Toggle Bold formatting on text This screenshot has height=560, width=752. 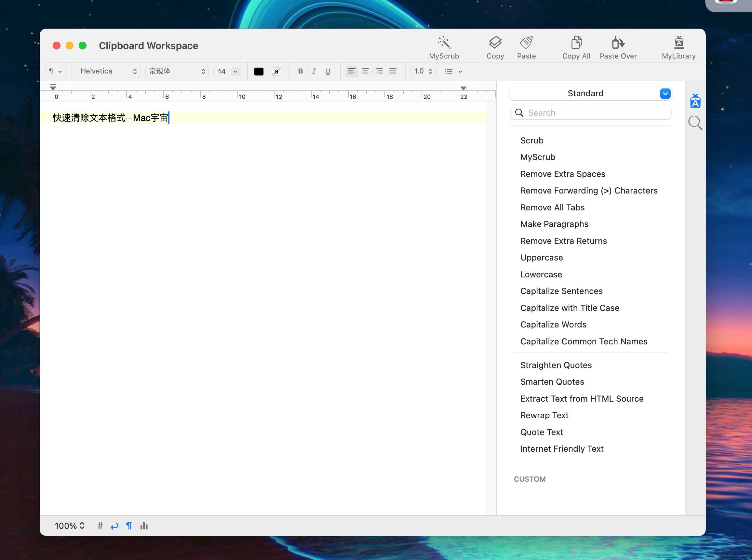click(x=301, y=71)
